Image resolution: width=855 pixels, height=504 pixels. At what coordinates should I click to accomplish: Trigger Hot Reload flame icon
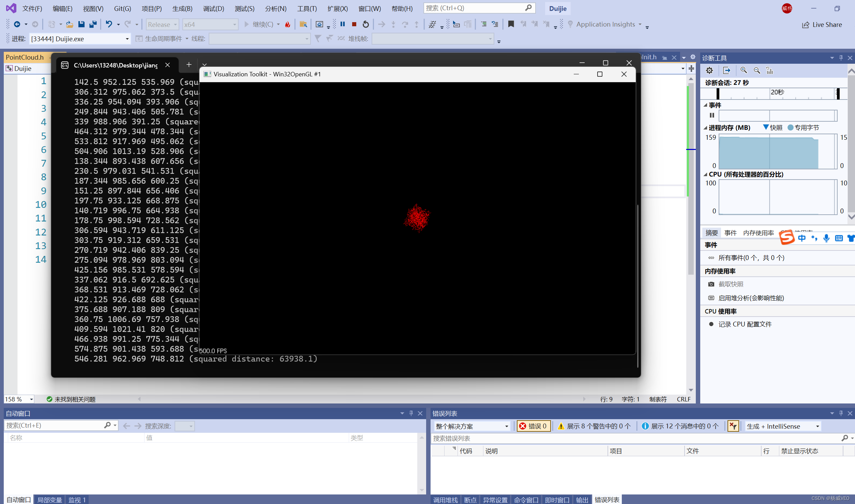pyautogui.click(x=287, y=24)
